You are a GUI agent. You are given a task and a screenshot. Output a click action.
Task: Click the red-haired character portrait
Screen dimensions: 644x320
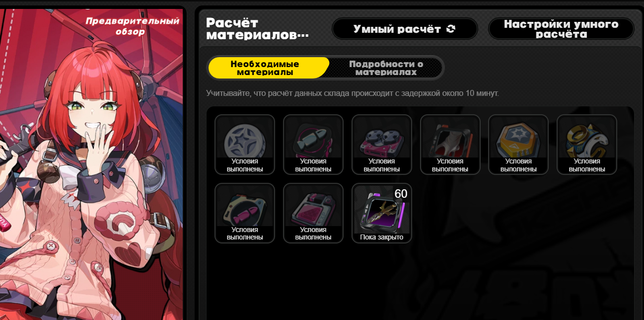(x=92, y=164)
